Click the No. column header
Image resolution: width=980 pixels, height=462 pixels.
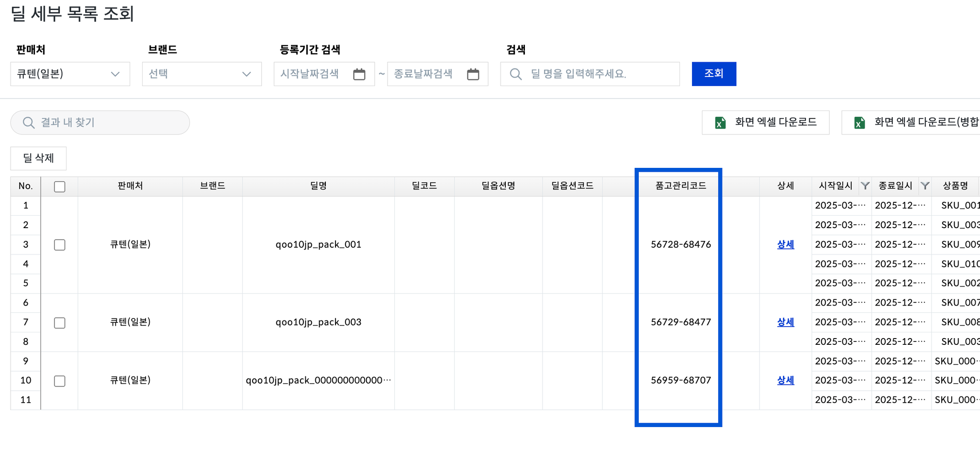26,186
